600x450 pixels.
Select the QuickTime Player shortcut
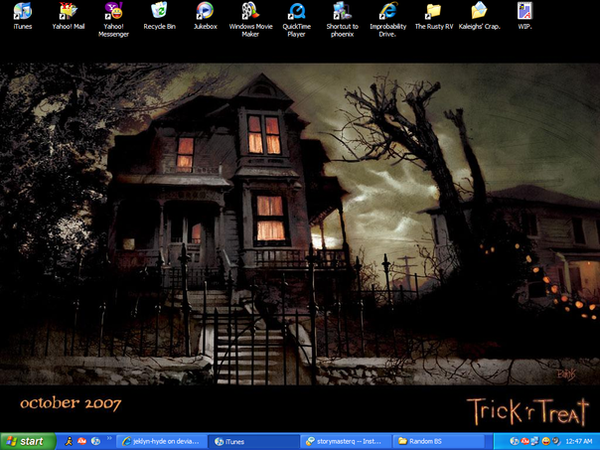click(x=297, y=19)
